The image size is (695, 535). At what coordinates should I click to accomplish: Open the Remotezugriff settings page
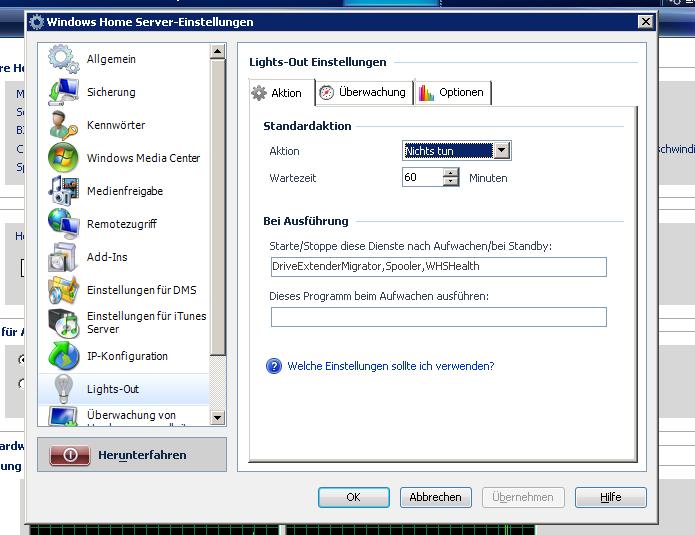point(124,224)
